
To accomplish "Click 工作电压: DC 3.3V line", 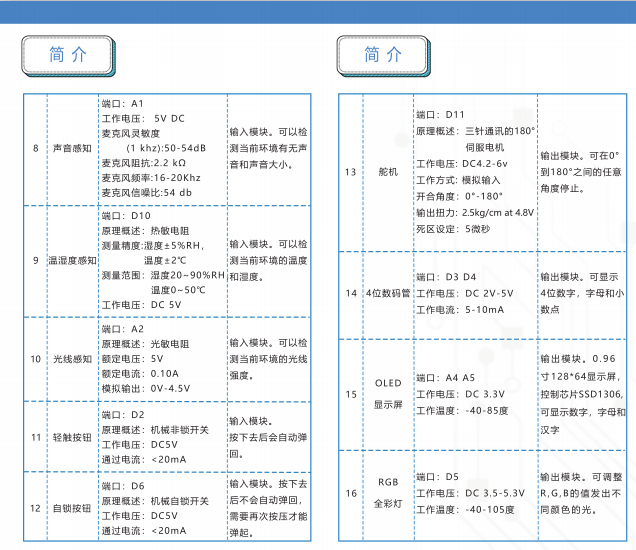I will click(x=461, y=394).
